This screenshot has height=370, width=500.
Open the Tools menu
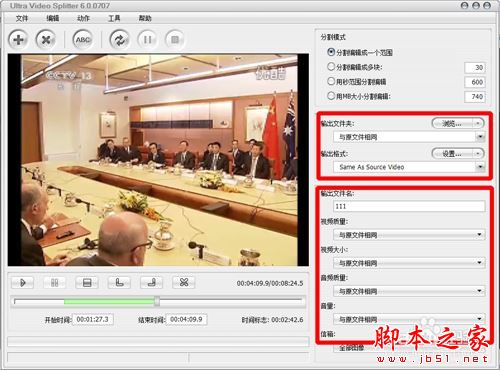click(x=114, y=18)
